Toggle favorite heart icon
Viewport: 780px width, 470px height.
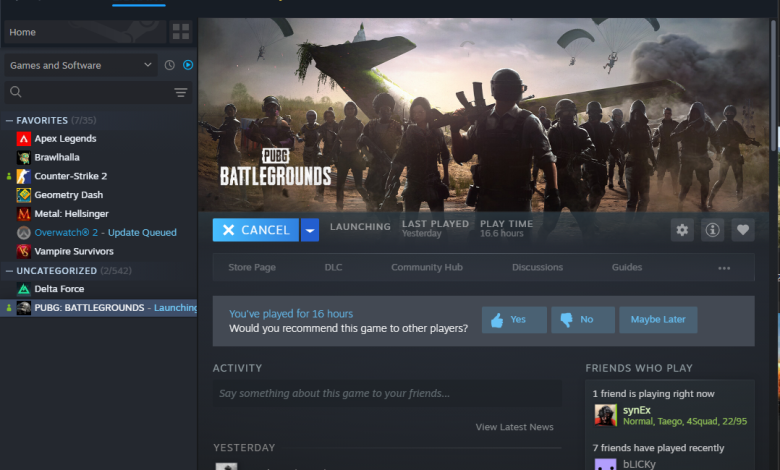coord(743,230)
